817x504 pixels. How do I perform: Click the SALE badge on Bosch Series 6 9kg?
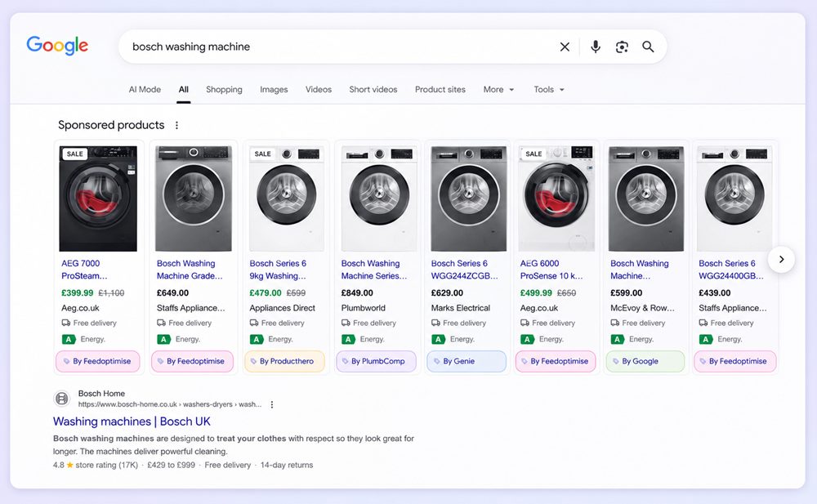click(x=262, y=154)
